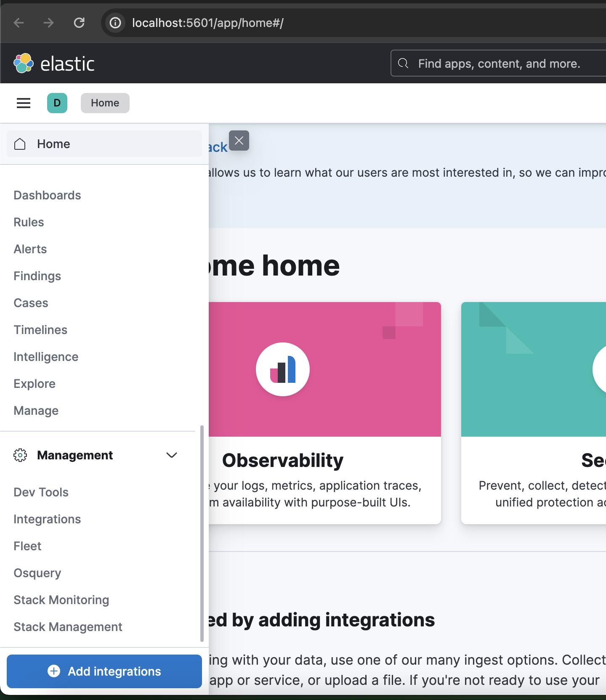Click the Home house icon in sidebar
Image resolution: width=606 pixels, height=700 pixels.
[20, 144]
